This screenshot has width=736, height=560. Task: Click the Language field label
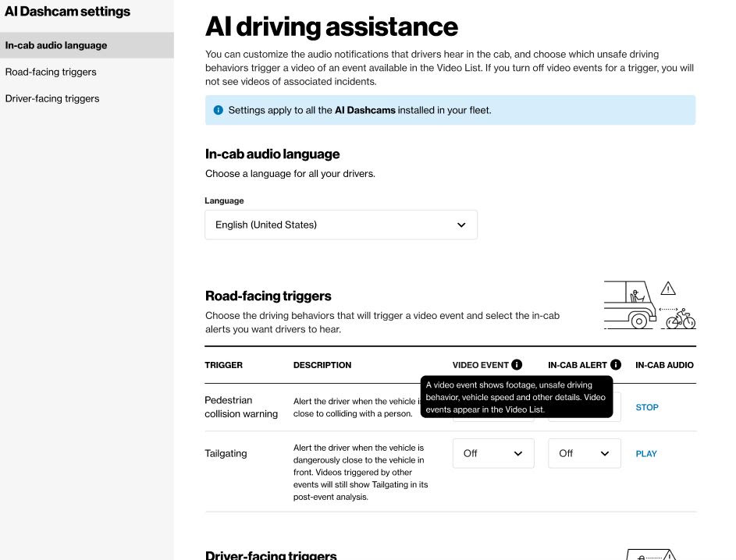(x=224, y=200)
